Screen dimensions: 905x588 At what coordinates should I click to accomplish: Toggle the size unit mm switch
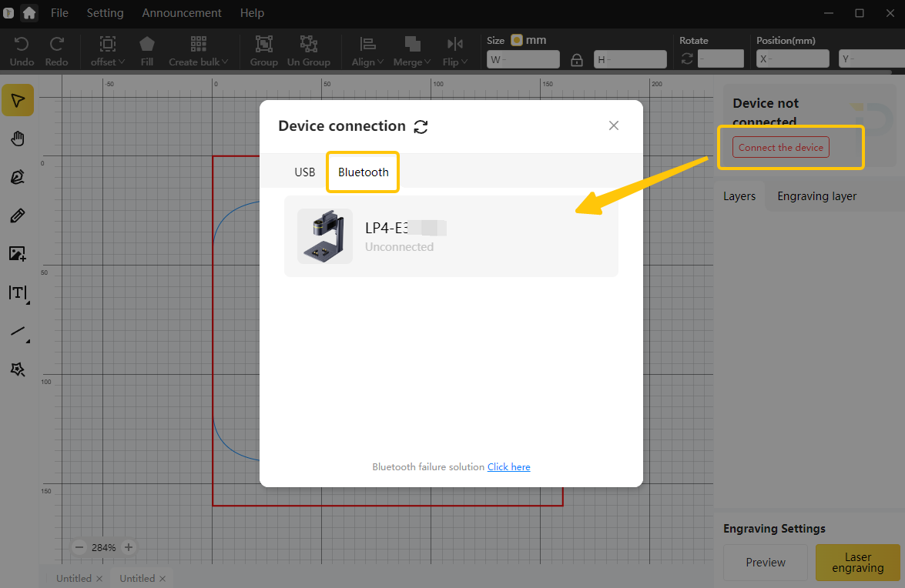[517, 40]
